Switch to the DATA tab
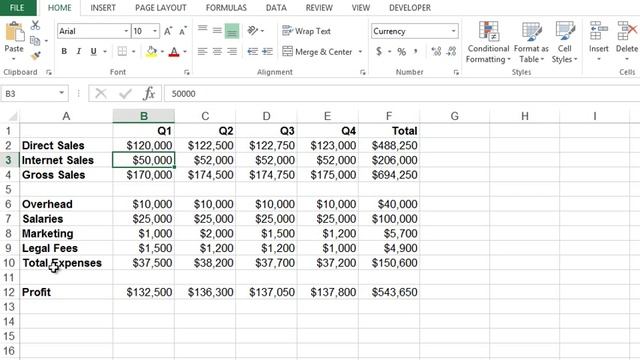 (x=276, y=8)
